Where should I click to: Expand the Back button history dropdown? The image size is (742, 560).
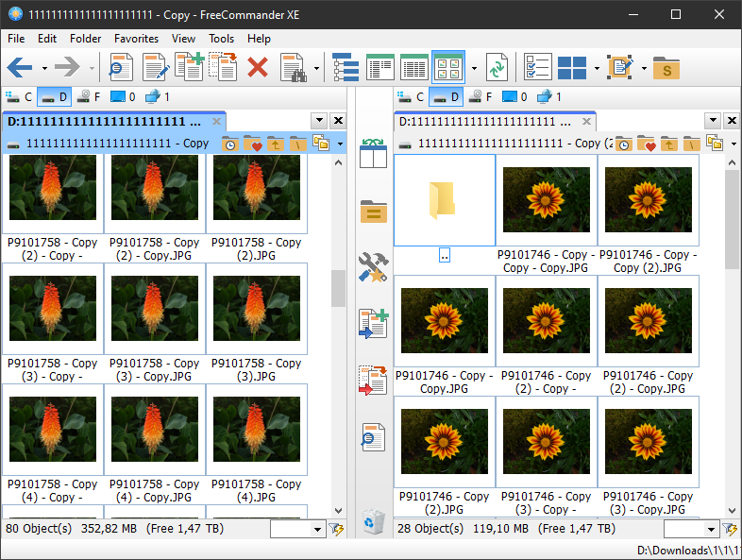[44, 68]
